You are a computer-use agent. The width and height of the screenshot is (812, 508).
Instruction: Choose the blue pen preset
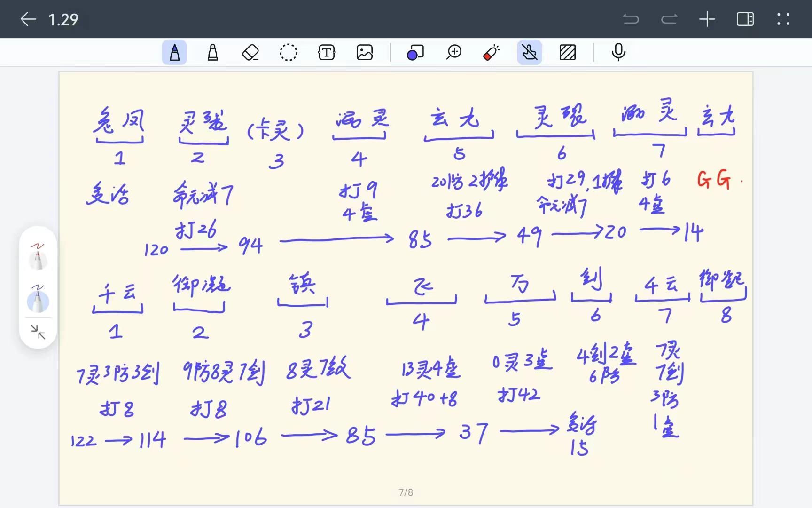coord(38,298)
